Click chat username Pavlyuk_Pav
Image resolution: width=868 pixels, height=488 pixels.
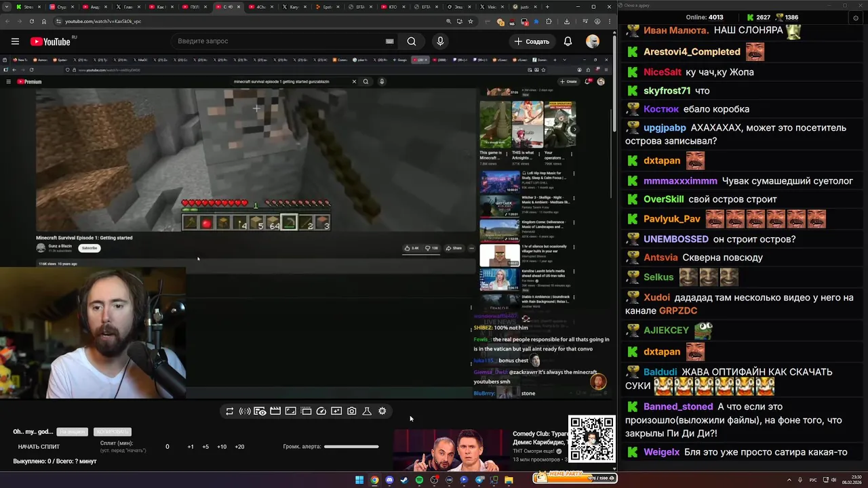[x=672, y=219]
